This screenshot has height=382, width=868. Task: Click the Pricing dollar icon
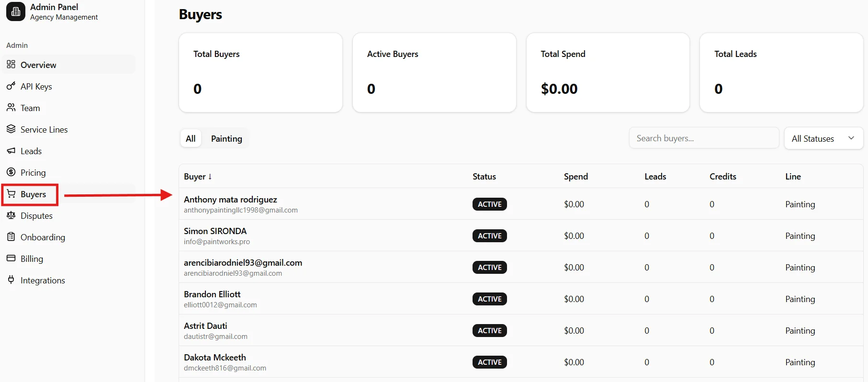point(11,172)
